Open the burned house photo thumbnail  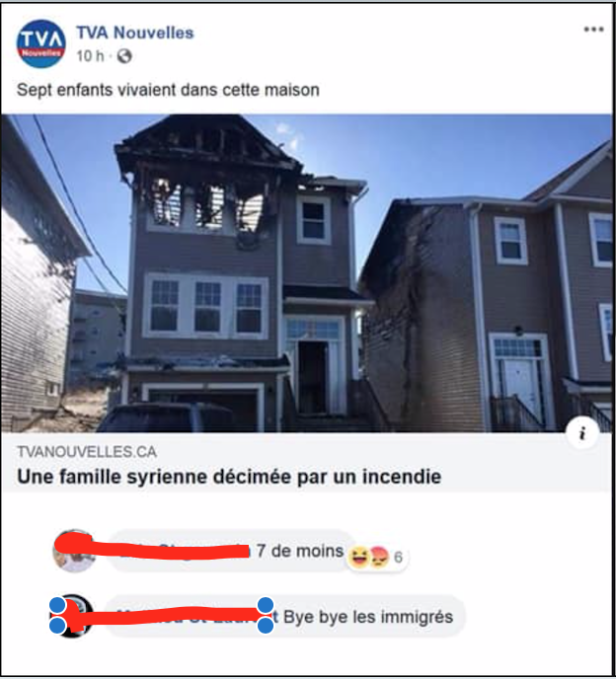[x=307, y=272]
